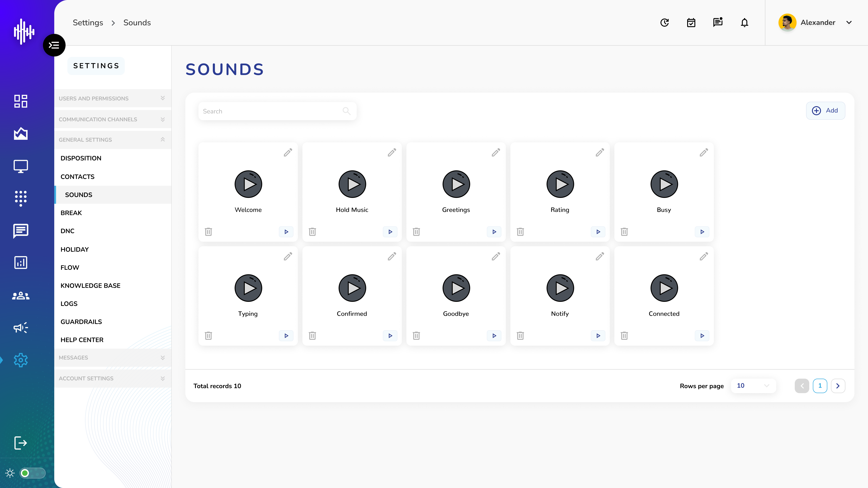
Task: Play the Hold Music small play button
Action: (390, 232)
